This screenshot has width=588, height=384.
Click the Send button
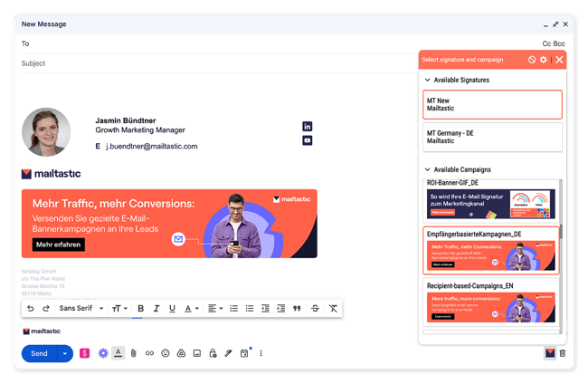click(39, 353)
